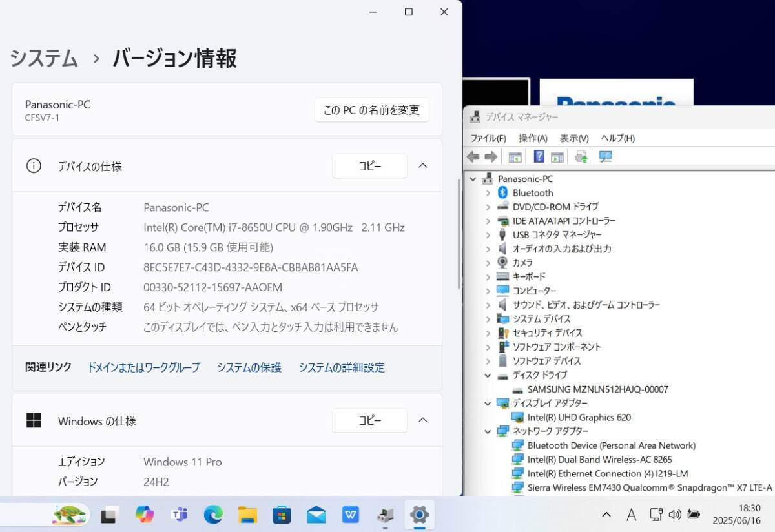The image size is (775, 532).
Task: Click the Back arrow in Device Manager
Action: pos(473,156)
